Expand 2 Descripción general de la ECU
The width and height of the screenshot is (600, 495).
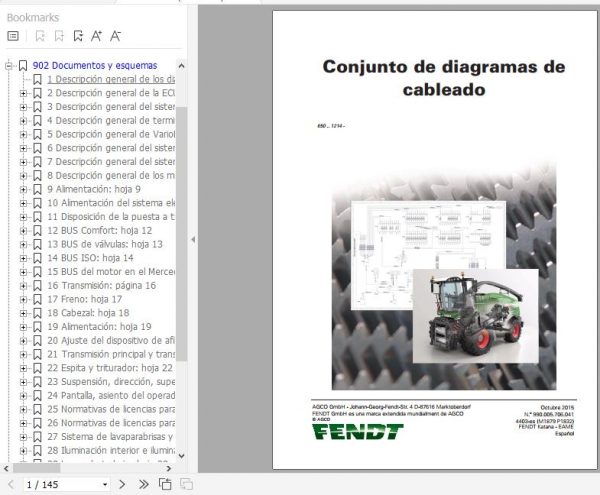pyautogui.click(x=23, y=93)
